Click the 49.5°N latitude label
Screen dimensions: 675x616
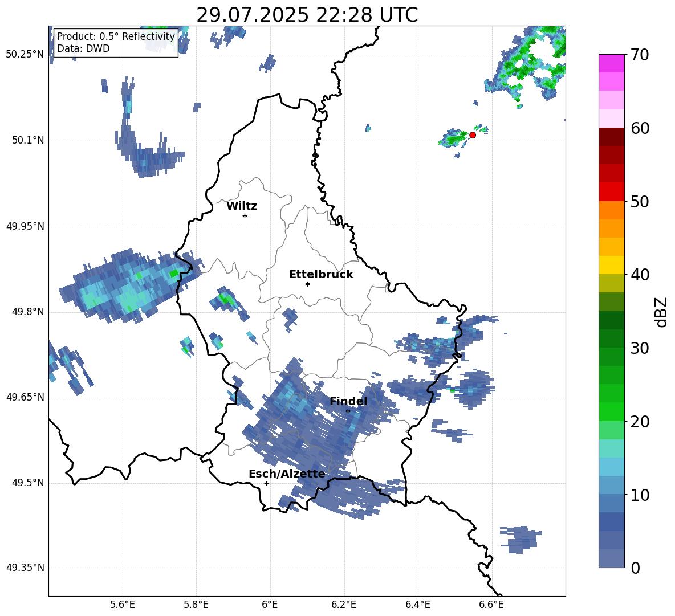point(28,483)
